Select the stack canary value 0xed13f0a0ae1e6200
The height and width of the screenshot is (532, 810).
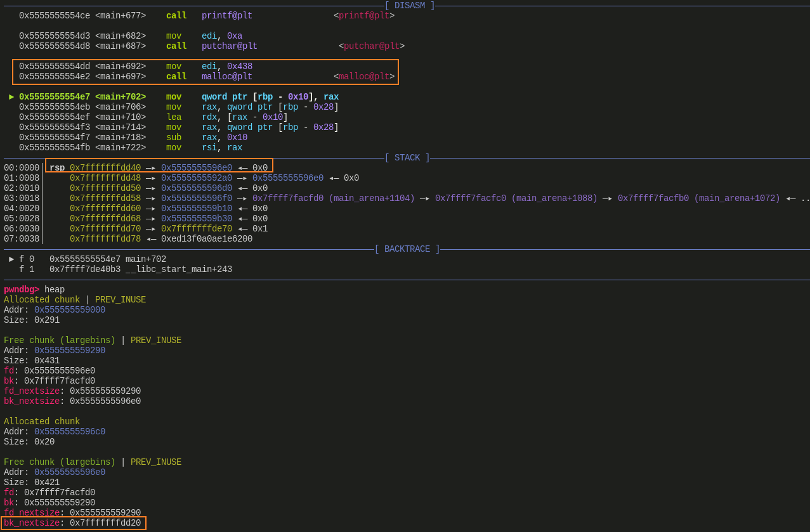pos(207,239)
